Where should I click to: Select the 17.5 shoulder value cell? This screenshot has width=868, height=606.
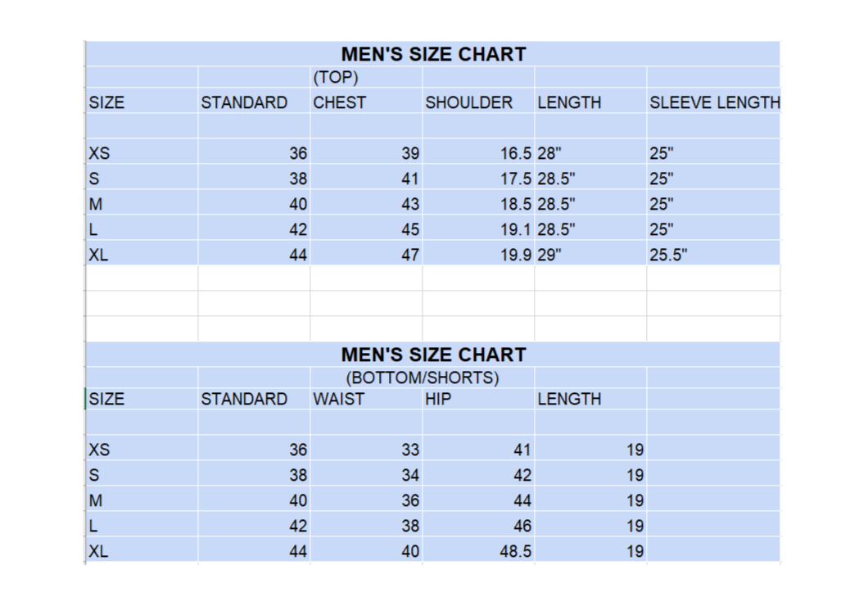516,179
